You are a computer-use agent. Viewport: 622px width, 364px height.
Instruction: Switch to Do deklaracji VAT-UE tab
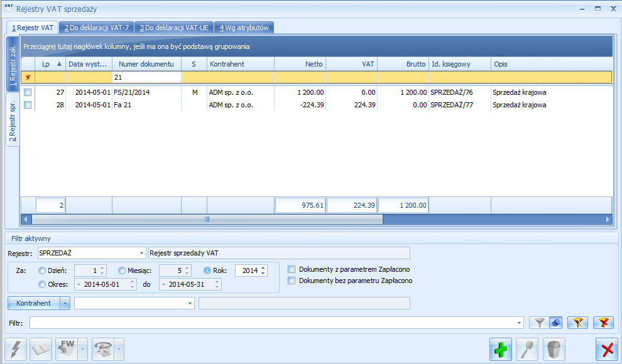[174, 28]
